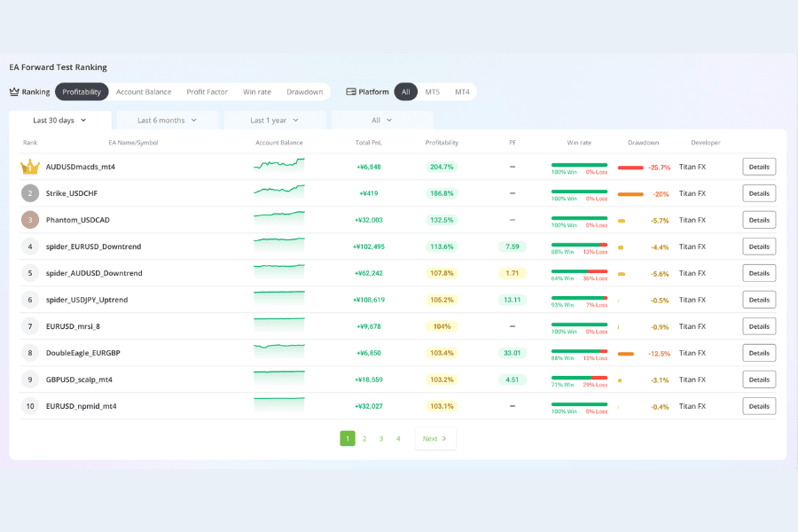Click the rank 10 badge
Image resolution: width=798 pixels, height=532 pixels.
pyautogui.click(x=30, y=406)
